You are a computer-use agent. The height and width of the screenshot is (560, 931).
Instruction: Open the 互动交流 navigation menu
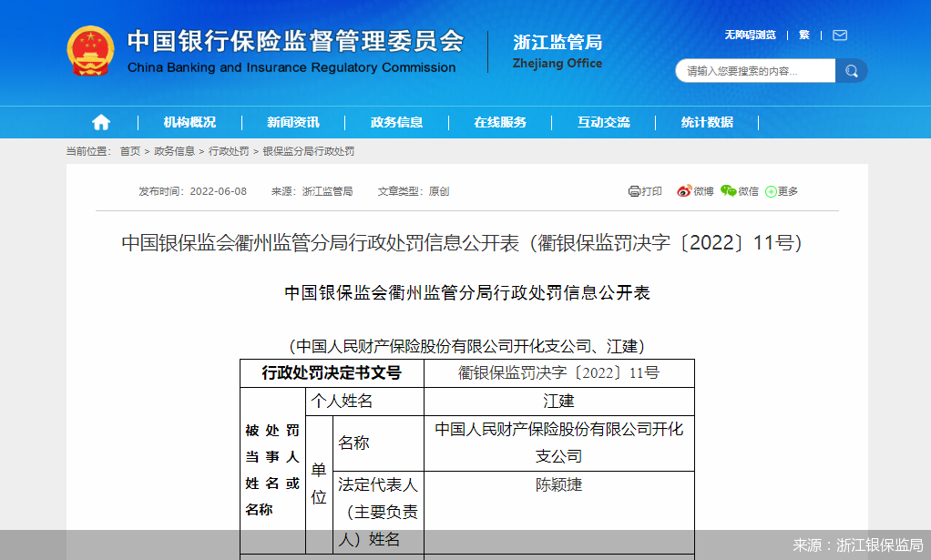coord(604,121)
